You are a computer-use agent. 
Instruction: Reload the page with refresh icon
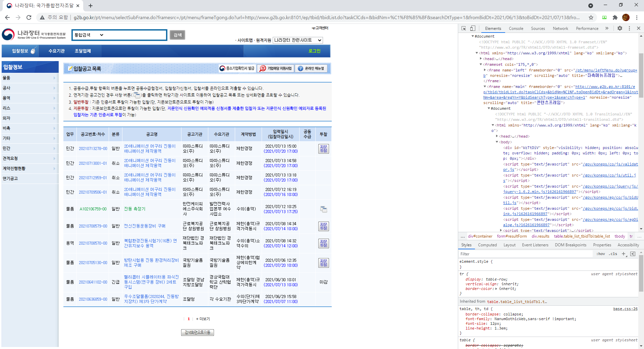[x=29, y=17]
